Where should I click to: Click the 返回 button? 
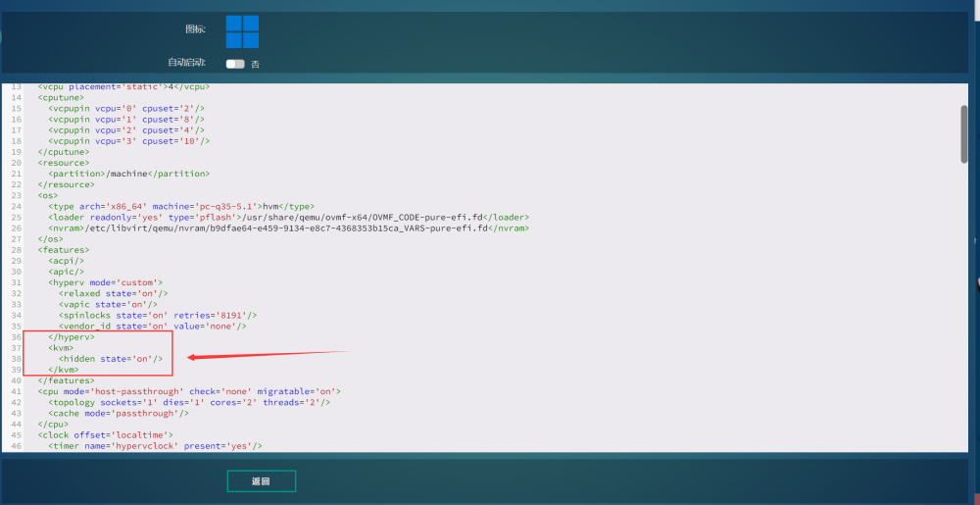click(x=262, y=481)
